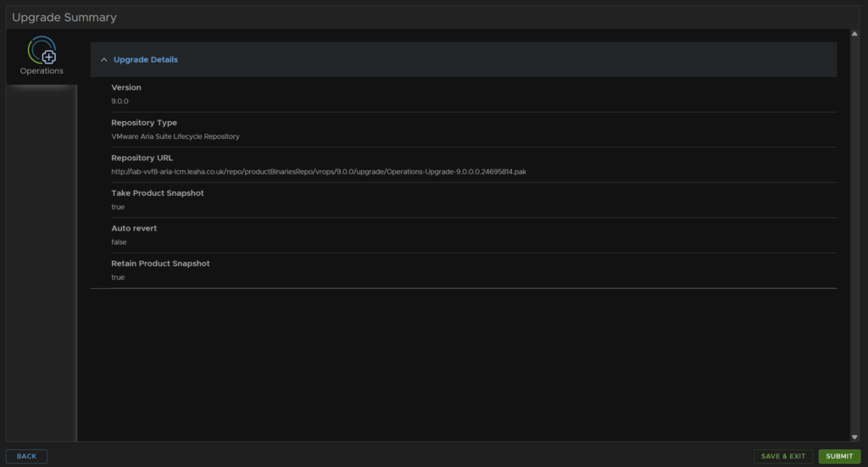Click the Repository URL .pak link text
The height and width of the screenshot is (467, 868).
319,171
